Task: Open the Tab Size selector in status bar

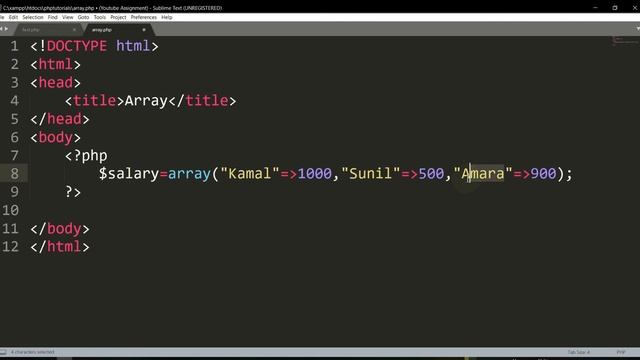Action: coord(578,352)
